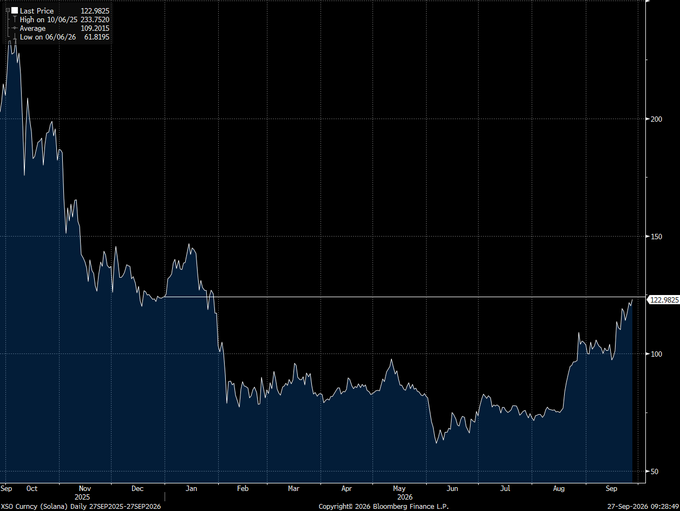Click the 122.9825 price flag on axis
Screen dimensions: 680x511
point(663,300)
